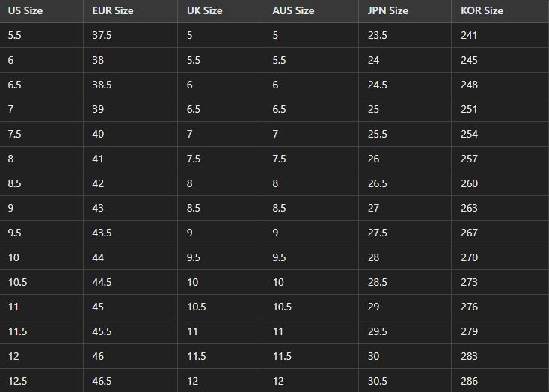Click the KOR size 254 cell
This screenshot has width=549, height=392.
coord(469,135)
